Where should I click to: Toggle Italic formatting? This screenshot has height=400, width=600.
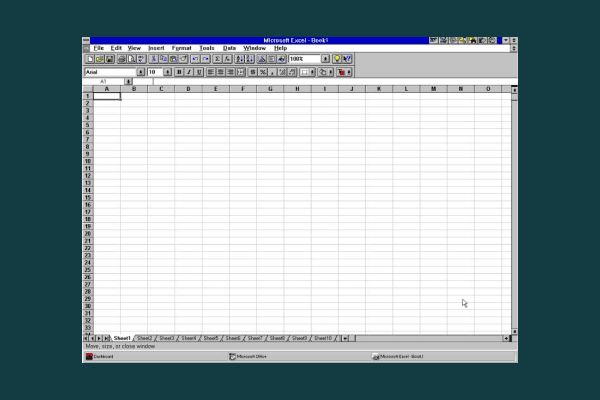pos(189,72)
